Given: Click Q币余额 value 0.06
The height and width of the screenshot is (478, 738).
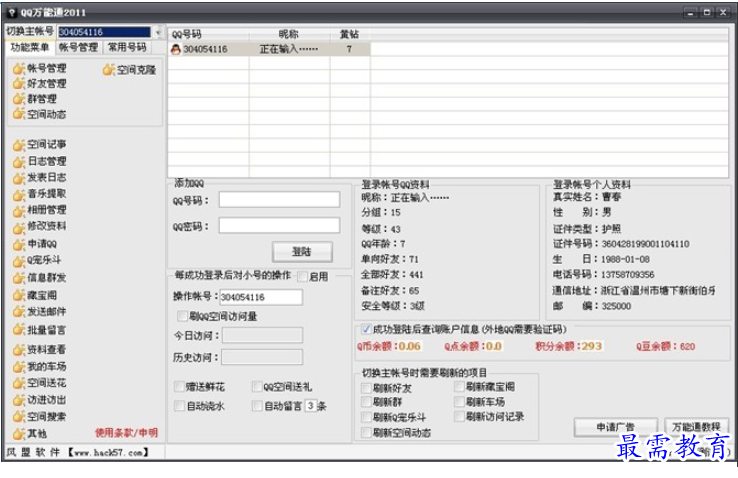Looking at the screenshot, I should pyautogui.click(x=409, y=346).
